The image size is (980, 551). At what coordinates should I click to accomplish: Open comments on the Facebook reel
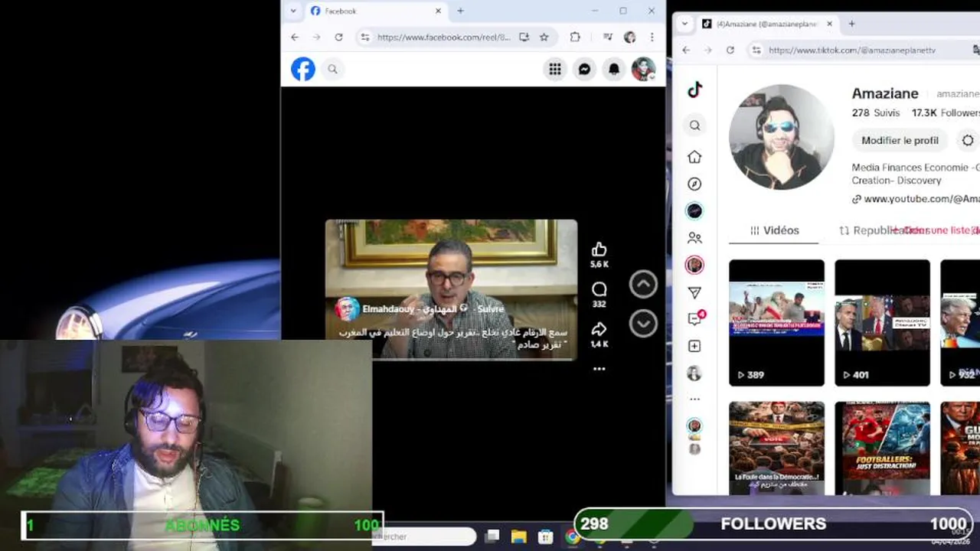click(x=599, y=289)
